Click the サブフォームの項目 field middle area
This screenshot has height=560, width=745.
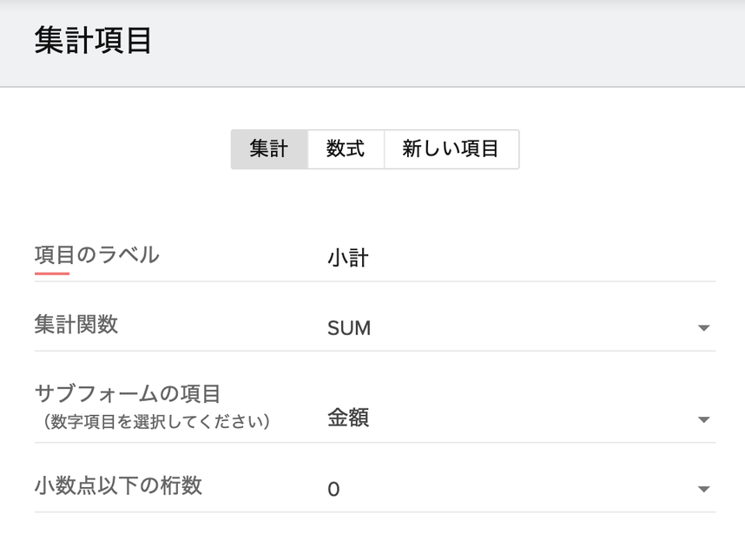(x=521, y=418)
